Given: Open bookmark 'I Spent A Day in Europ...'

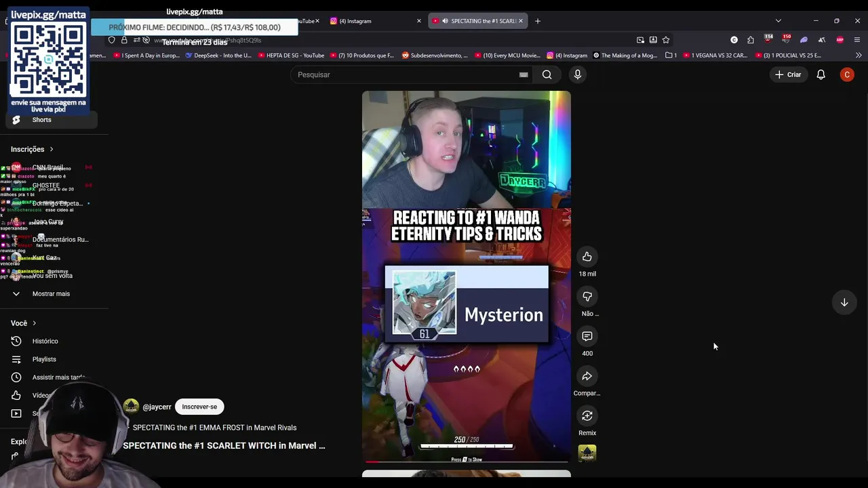Looking at the screenshot, I should [x=146, y=56].
